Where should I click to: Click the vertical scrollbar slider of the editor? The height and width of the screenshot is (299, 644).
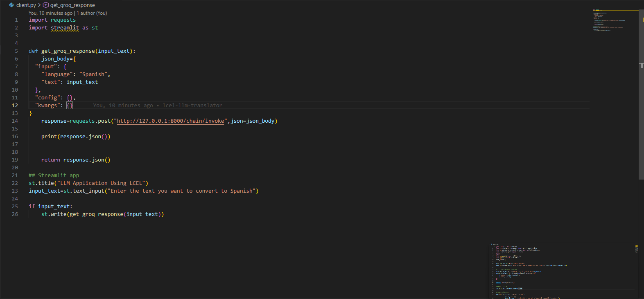click(x=641, y=94)
